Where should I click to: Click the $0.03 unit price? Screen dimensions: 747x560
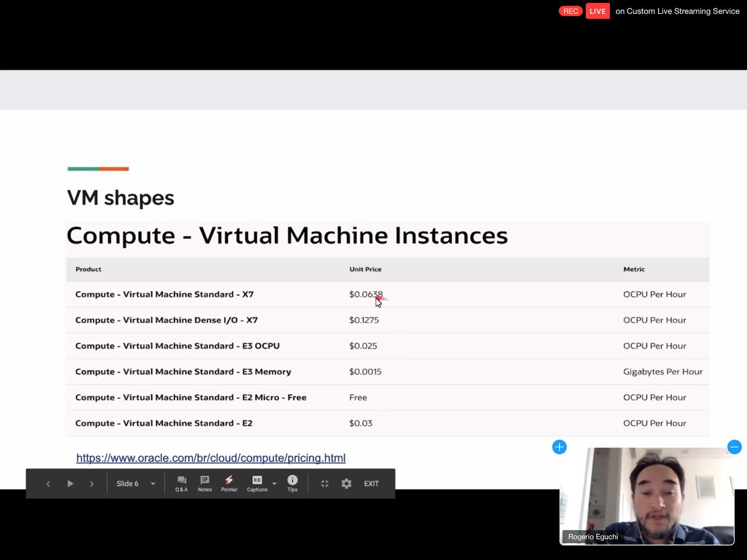tap(360, 423)
